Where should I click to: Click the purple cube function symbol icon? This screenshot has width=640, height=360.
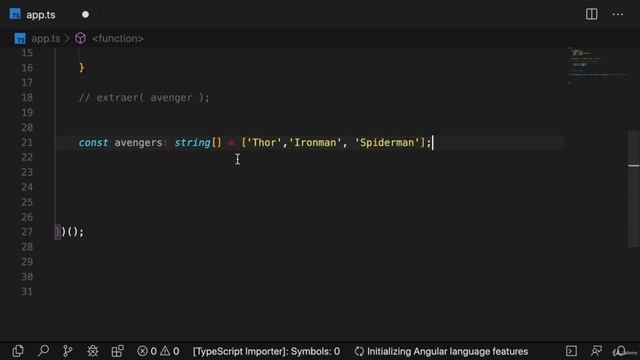click(x=80, y=38)
